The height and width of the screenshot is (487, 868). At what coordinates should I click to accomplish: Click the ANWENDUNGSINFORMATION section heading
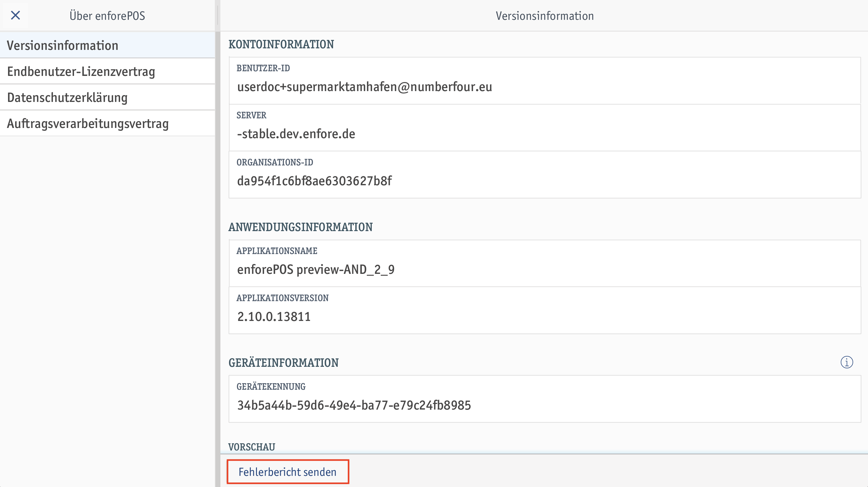coord(300,227)
